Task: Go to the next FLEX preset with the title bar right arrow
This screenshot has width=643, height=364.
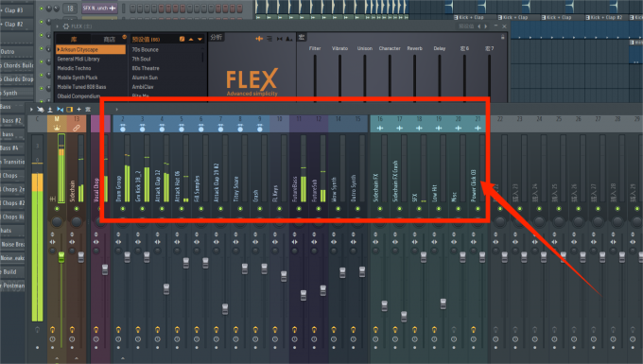Action: pyautogui.click(x=486, y=26)
